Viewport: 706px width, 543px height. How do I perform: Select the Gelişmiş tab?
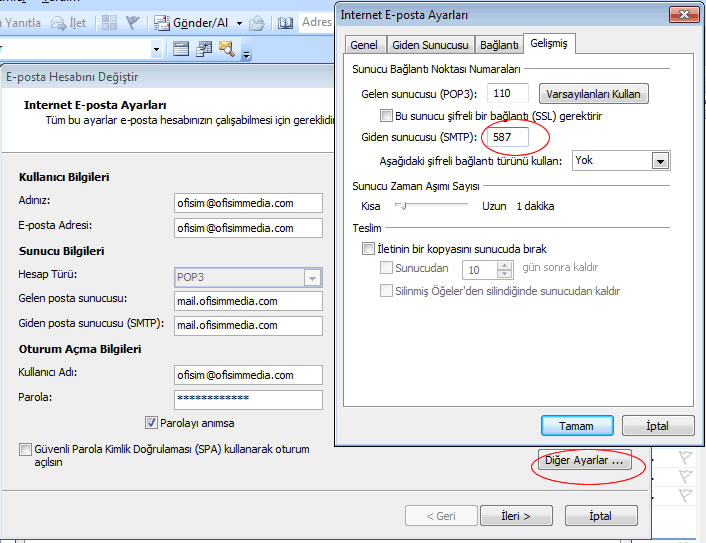[x=549, y=43]
